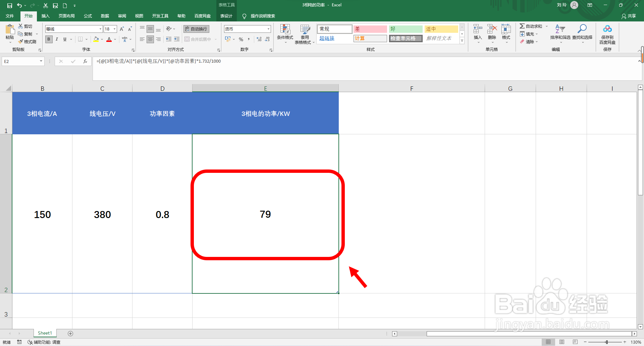The height and width of the screenshot is (346, 644).
Task: Apply the percent style 百分比 icon
Action: [241, 39]
